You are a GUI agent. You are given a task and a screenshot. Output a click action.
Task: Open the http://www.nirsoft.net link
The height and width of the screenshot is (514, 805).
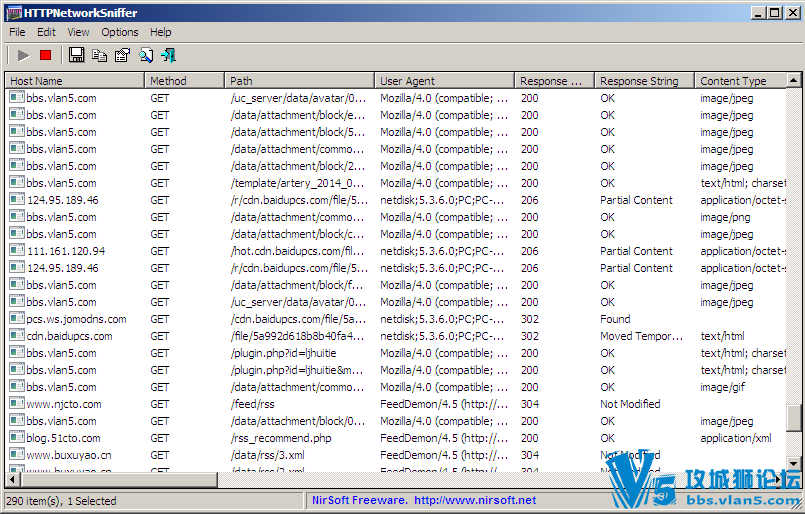pos(475,500)
